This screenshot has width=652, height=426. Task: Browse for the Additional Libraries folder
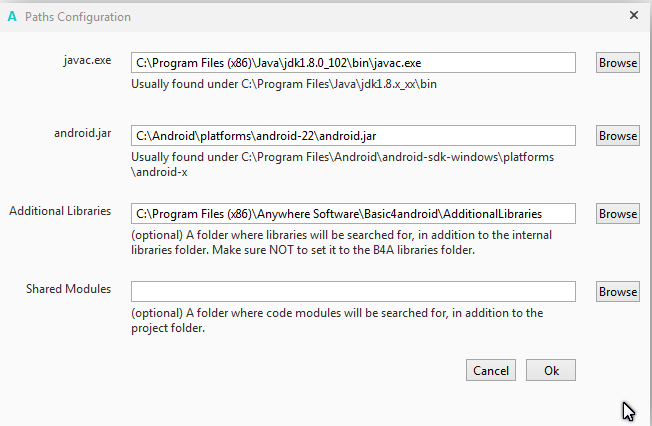tap(618, 213)
